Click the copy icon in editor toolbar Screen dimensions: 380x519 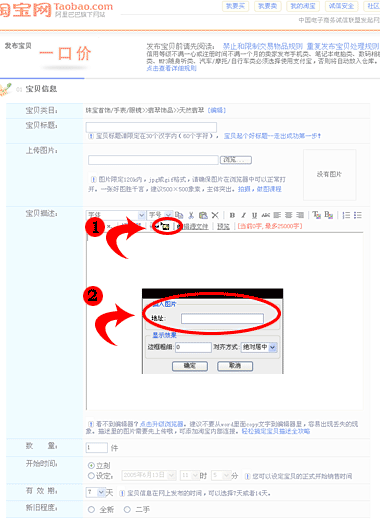click(179, 215)
